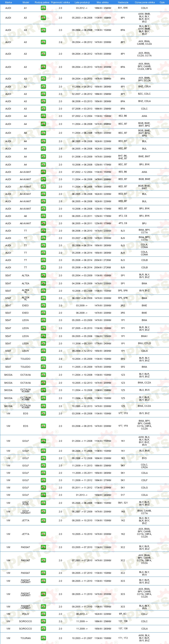Click the body code cell 5M1, 521
This screenshot has width=169, height=644.
coord(123,503)
